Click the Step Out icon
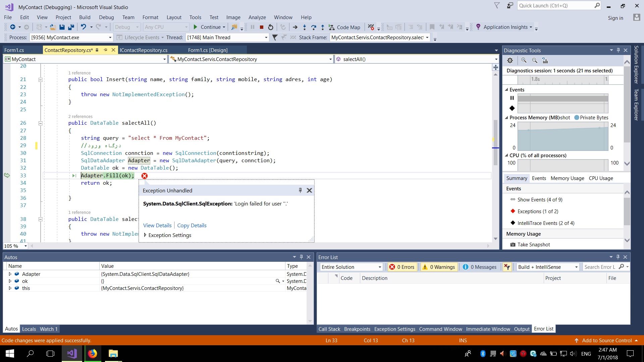Viewport: 644px width, 362px height. click(323, 27)
